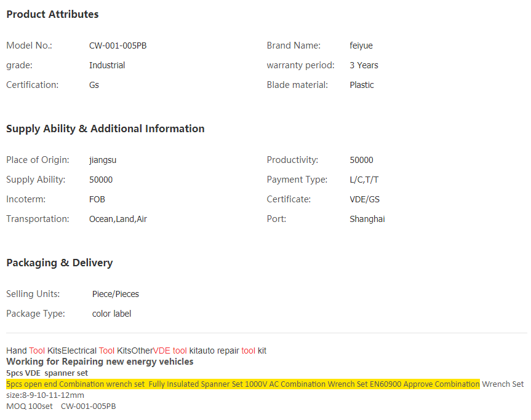531x420 pixels.
Task: Click the Package Type value color label
Action: [111, 314]
